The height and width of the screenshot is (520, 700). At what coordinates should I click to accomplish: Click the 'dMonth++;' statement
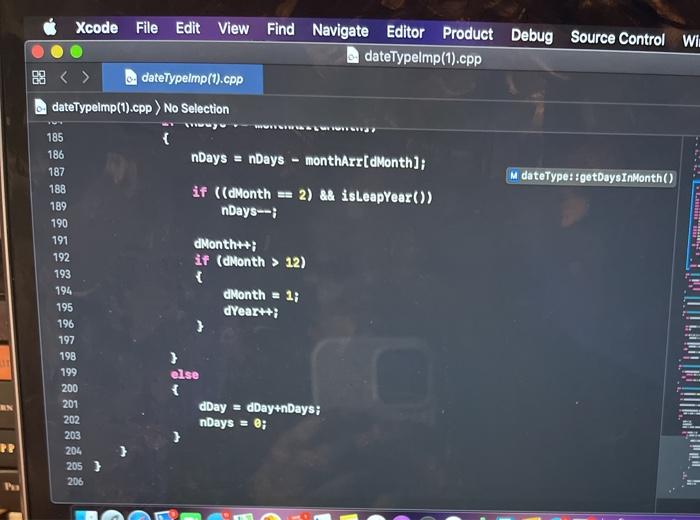tap(225, 245)
